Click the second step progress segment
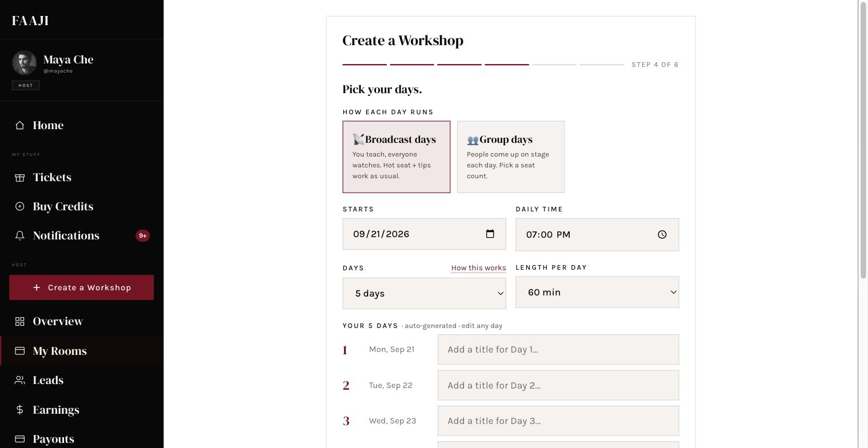 click(x=412, y=65)
